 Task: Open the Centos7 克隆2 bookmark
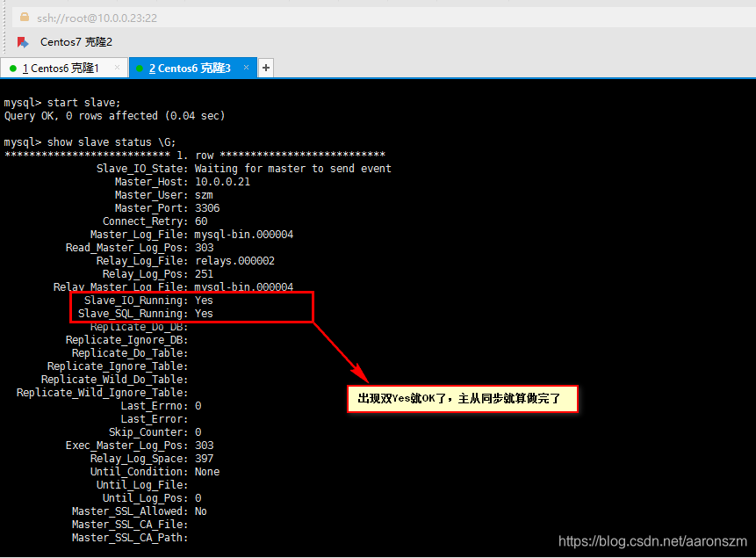click(x=76, y=42)
